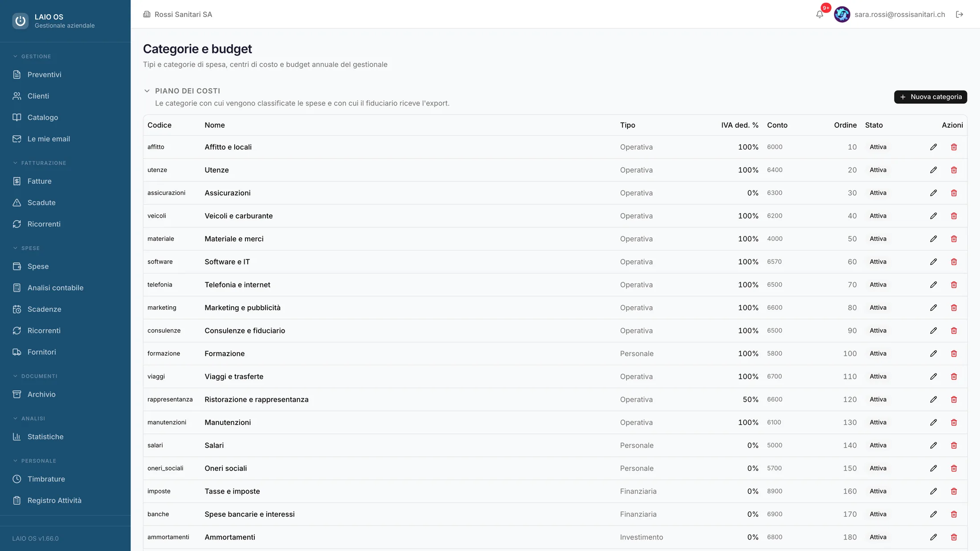
Task: Edit the Salari category
Action: pyautogui.click(x=934, y=445)
